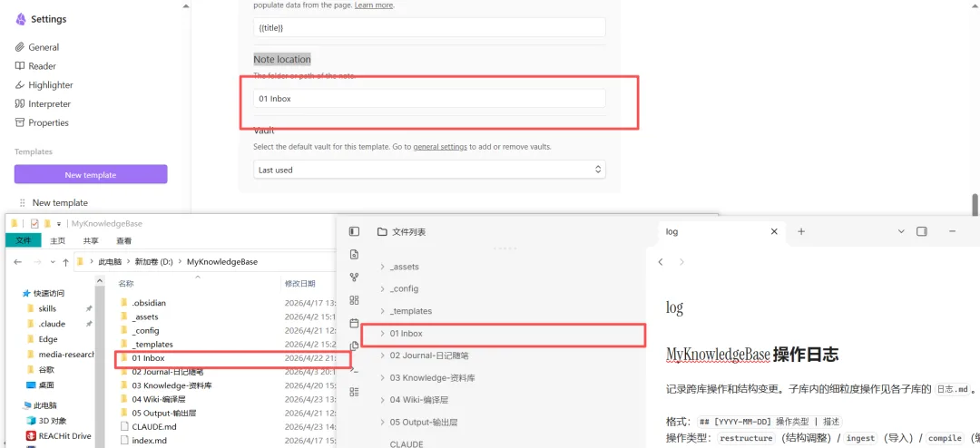980x448 pixels.
Task: Sort Explorer files by 名称 column
Action: [x=126, y=283]
